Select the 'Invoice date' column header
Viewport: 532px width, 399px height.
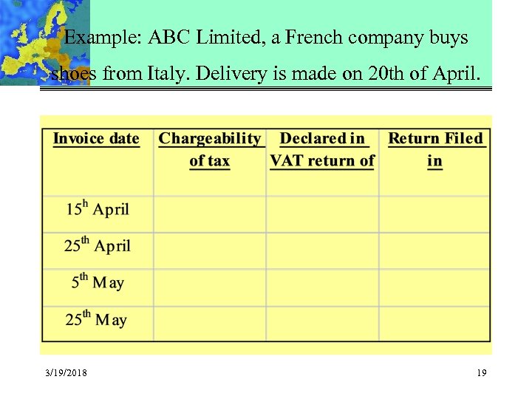tap(96, 139)
